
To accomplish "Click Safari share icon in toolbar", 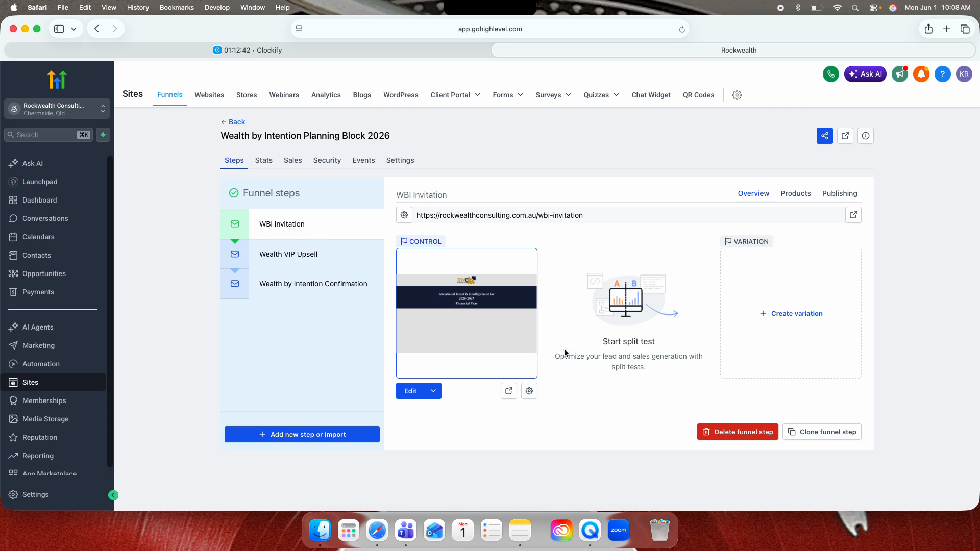I will (928, 29).
